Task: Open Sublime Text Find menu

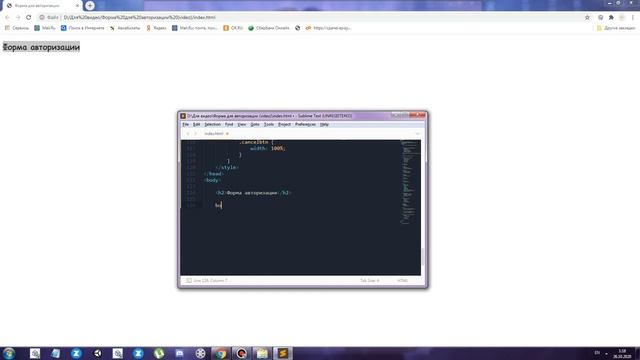Action: (229, 124)
